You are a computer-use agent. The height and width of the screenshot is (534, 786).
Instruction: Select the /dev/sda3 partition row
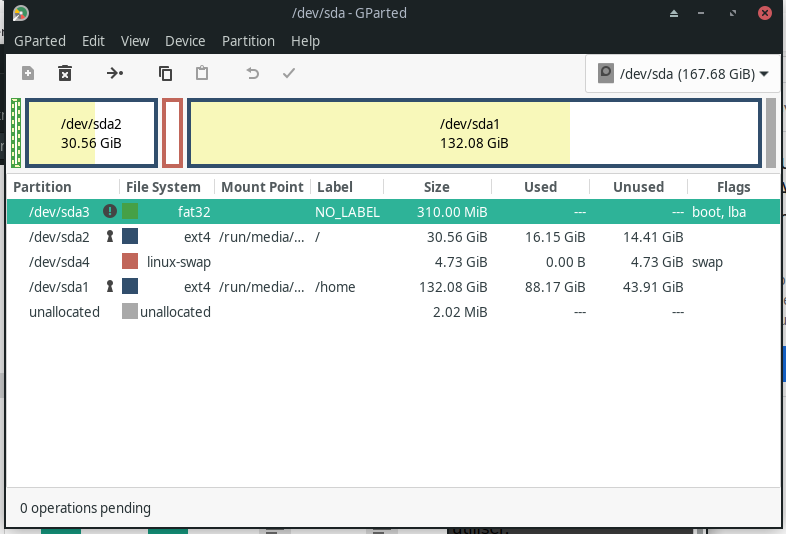(394, 212)
